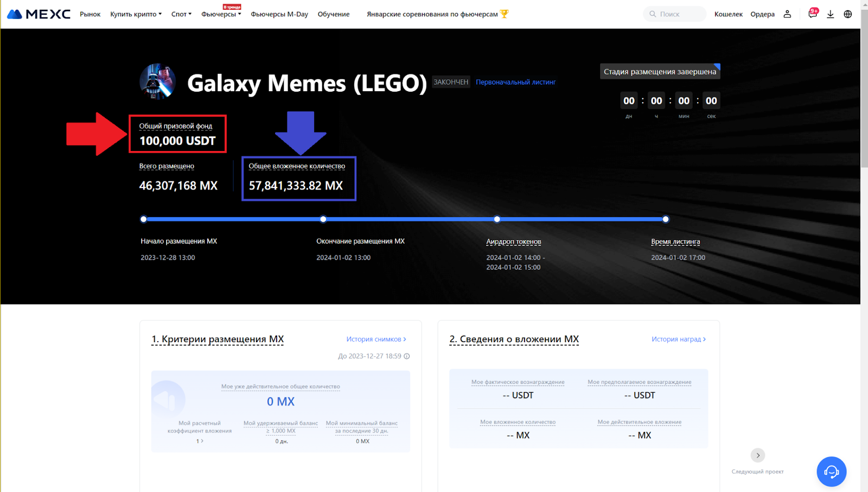Click the Окончание размещения MX timeline dot

323,219
